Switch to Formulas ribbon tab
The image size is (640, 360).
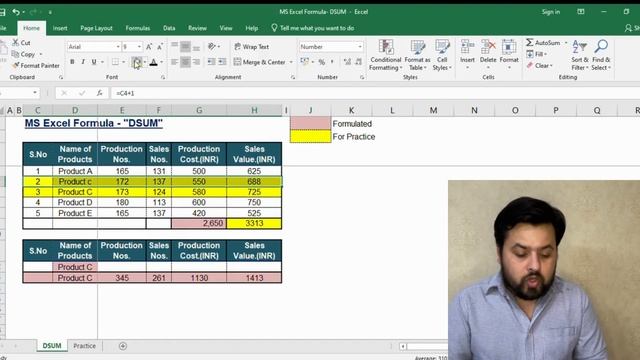138,28
